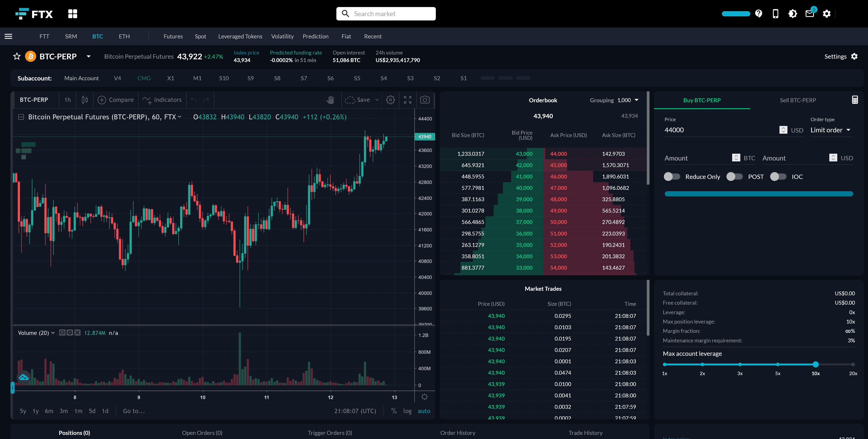This screenshot has height=439, width=868.
Task: Select the Futures menu item
Action: (x=173, y=36)
